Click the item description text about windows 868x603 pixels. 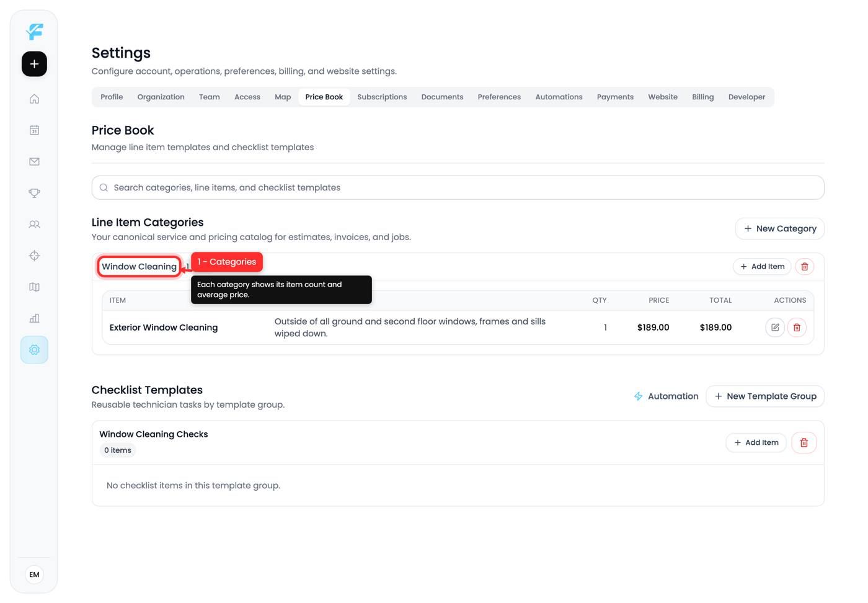(x=410, y=328)
